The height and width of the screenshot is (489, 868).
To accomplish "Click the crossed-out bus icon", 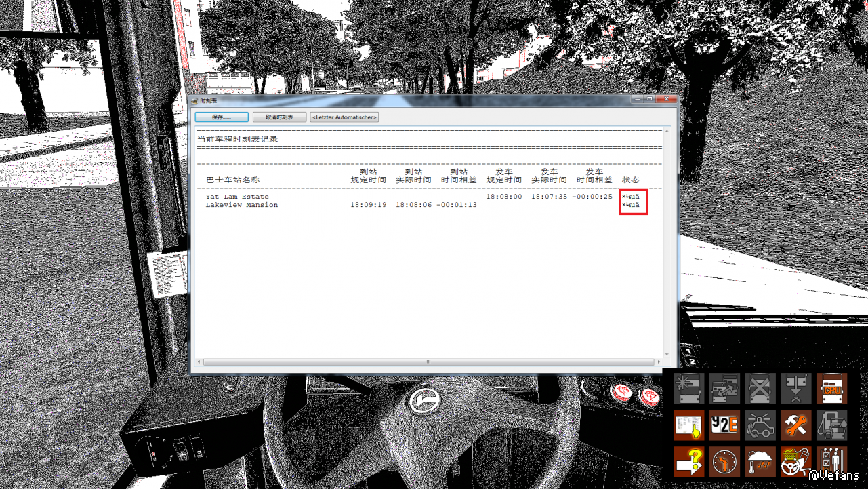I will pos(760,389).
